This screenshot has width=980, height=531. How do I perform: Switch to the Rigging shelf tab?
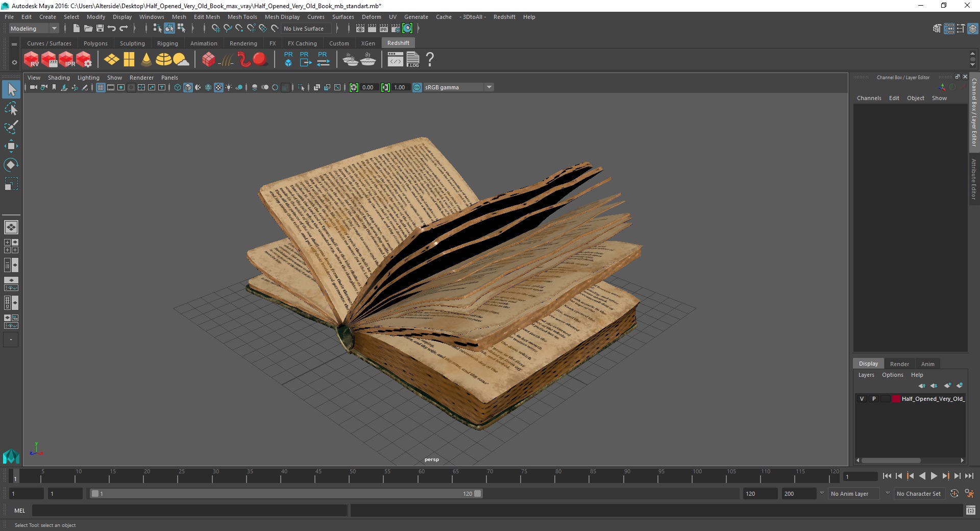tap(167, 43)
